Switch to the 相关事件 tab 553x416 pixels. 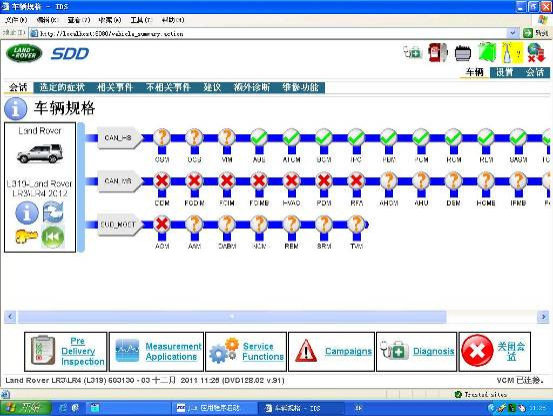[115, 87]
